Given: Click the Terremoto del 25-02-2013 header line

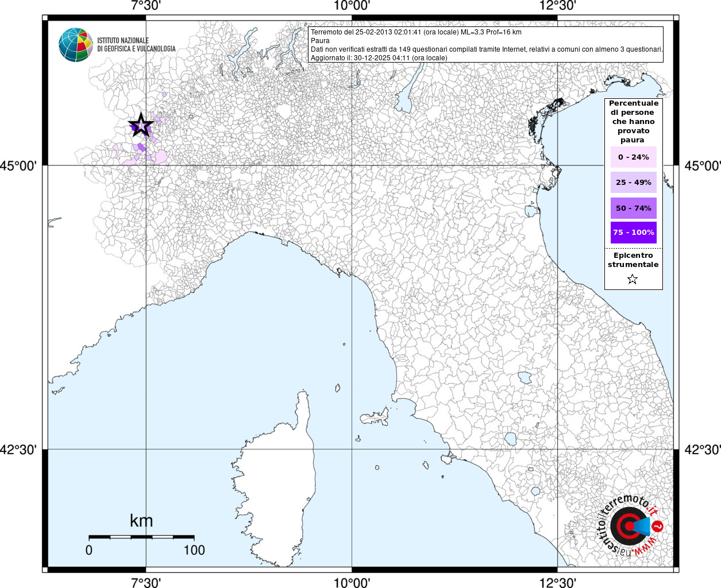Looking at the screenshot, I should pos(416,32).
